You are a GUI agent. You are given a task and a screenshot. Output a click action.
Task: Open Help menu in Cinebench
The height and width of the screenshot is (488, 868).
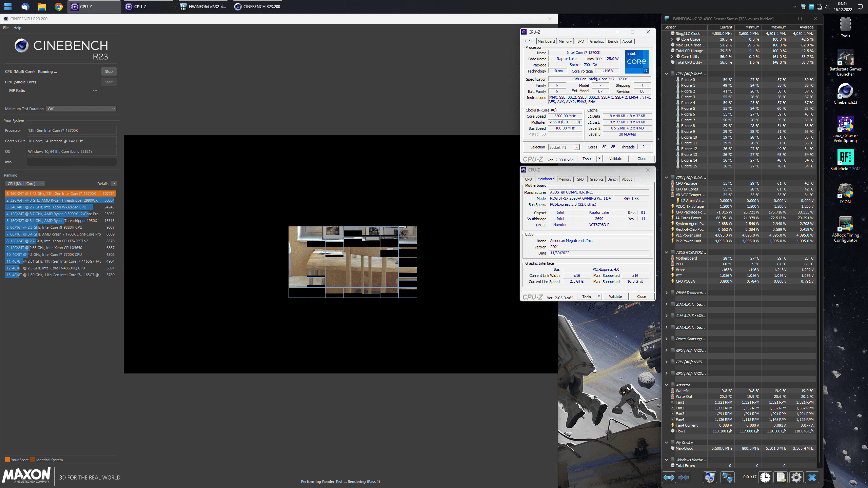17,28
